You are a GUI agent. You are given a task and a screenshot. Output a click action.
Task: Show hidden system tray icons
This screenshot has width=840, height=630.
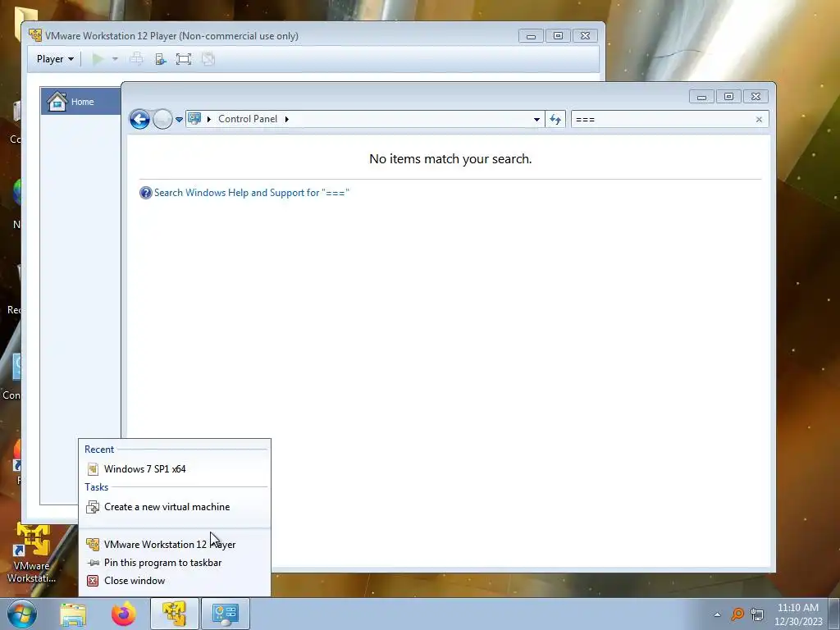click(x=717, y=614)
